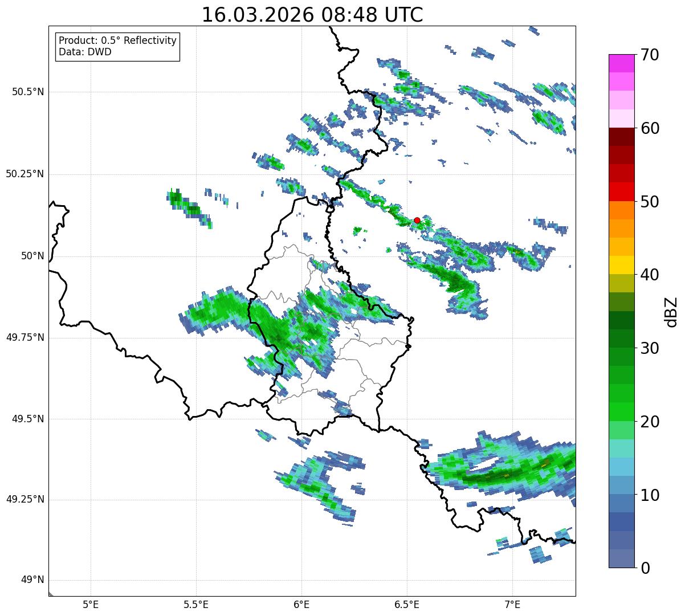This screenshot has width=685, height=616.
Task: Click the "7°E" longitude label
Action: coord(512,604)
